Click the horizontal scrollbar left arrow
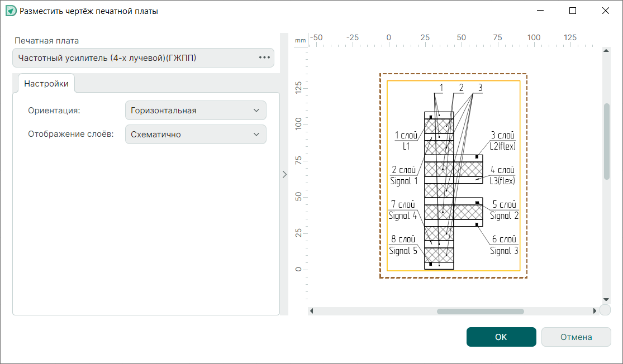623x364 pixels. tap(312, 311)
